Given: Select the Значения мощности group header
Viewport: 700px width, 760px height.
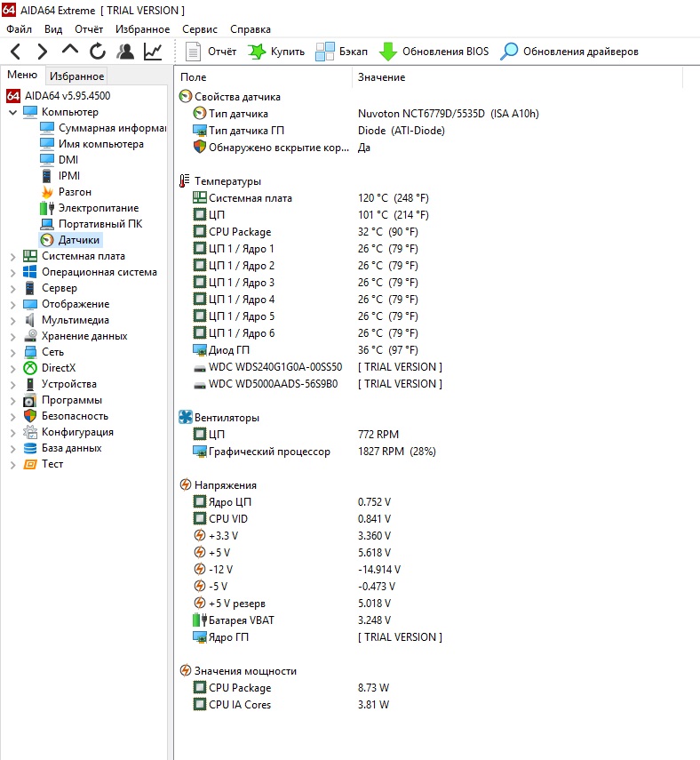Looking at the screenshot, I should click(238, 671).
